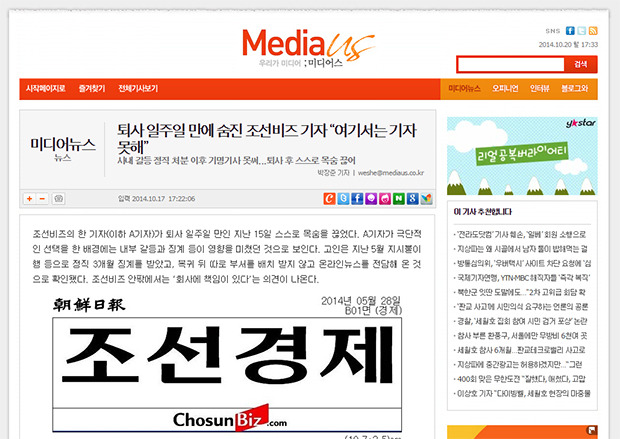Open recommended article '판교 사고'에 시민의식
Image resolution: width=620 pixels, height=439 pixels.
tap(522, 307)
